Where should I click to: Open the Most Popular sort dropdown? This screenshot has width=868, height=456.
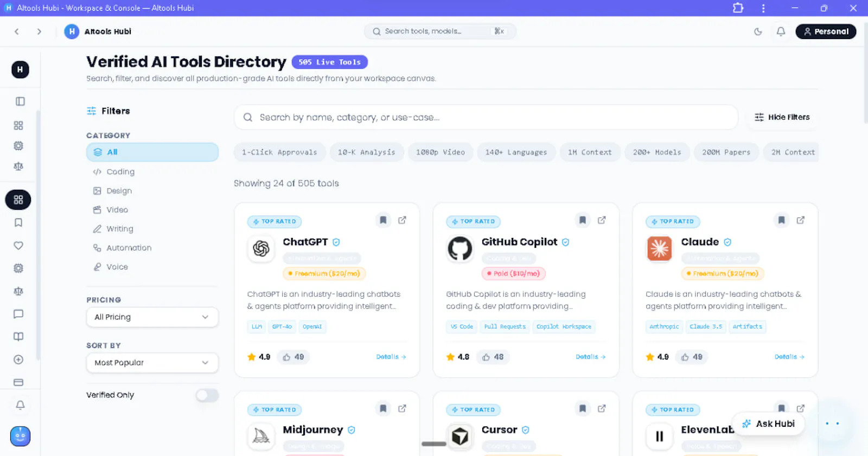point(152,363)
